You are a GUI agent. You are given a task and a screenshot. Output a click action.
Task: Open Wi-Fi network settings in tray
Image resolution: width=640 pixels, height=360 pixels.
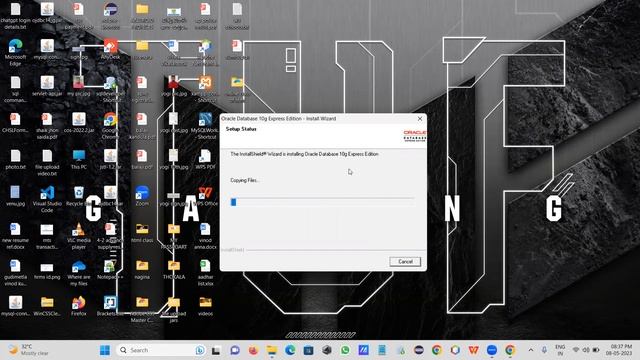(x=576, y=350)
